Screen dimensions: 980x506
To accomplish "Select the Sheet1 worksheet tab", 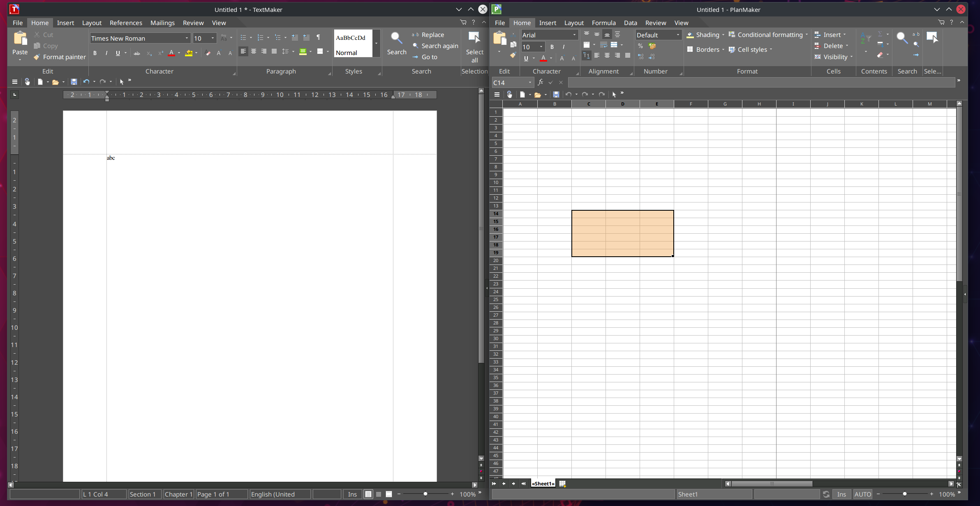I will pos(543,484).
